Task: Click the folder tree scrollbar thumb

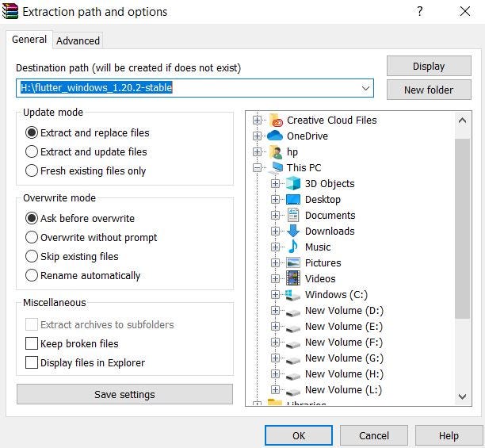Action: [x=463, y=228]
